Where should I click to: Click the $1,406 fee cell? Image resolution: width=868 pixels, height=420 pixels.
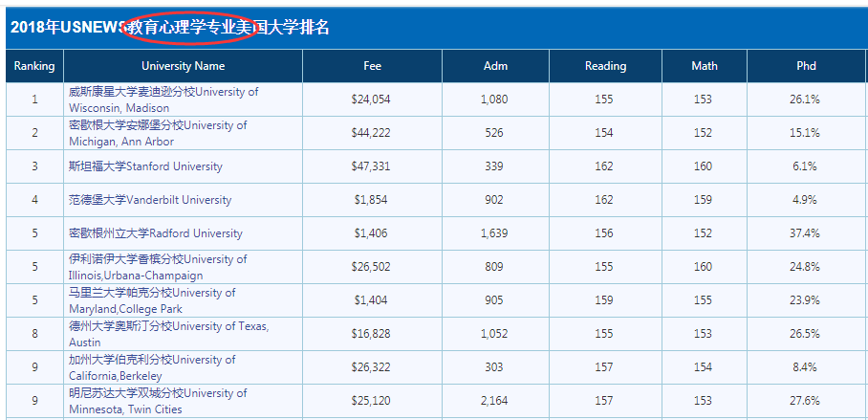[371, 233]
